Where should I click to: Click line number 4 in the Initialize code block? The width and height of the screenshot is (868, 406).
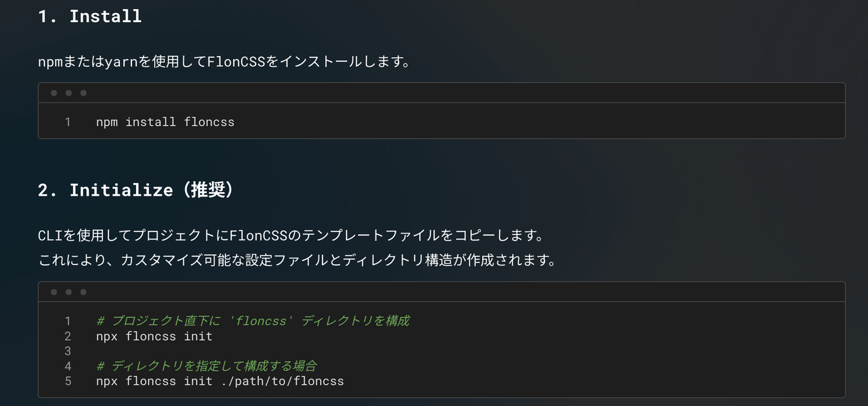coord(68,366)
